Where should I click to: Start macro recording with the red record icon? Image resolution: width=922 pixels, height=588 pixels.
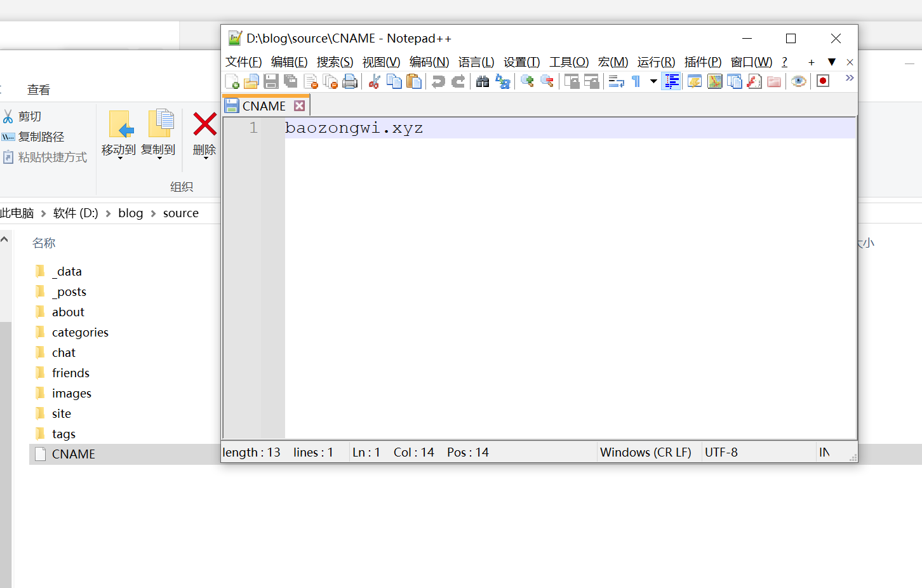[x=823, y=81]
